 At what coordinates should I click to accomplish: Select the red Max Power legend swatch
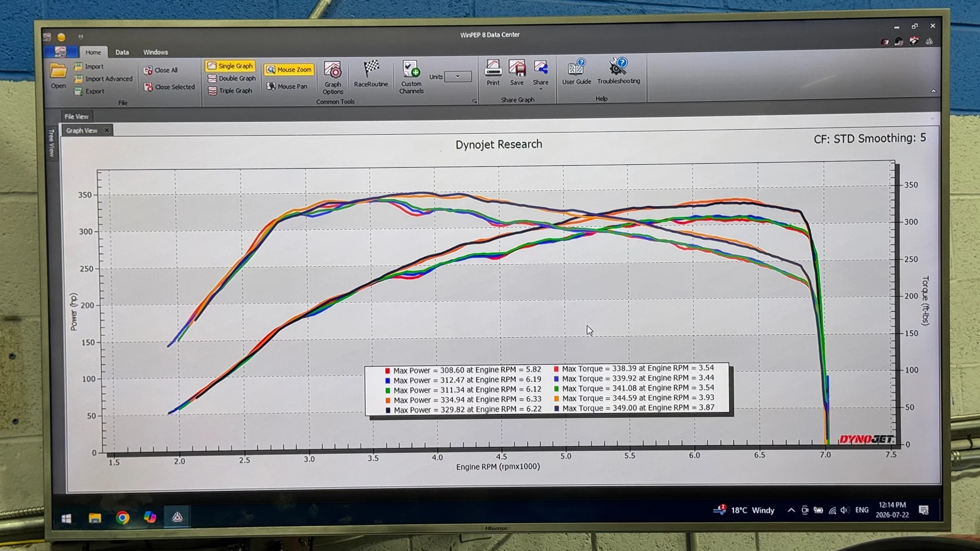[x=387, y=370]
